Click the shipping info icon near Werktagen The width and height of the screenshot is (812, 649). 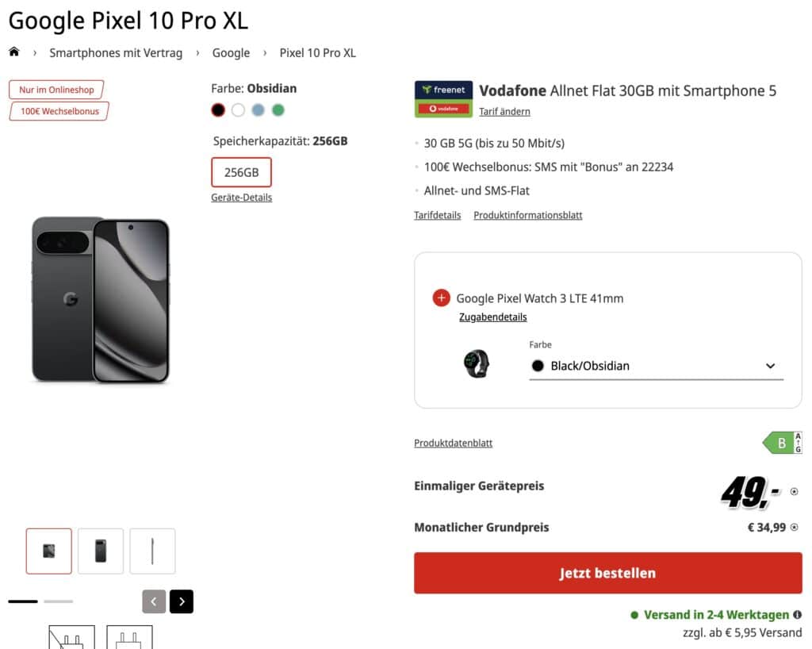pyautogui.click(x=797, y=614)
